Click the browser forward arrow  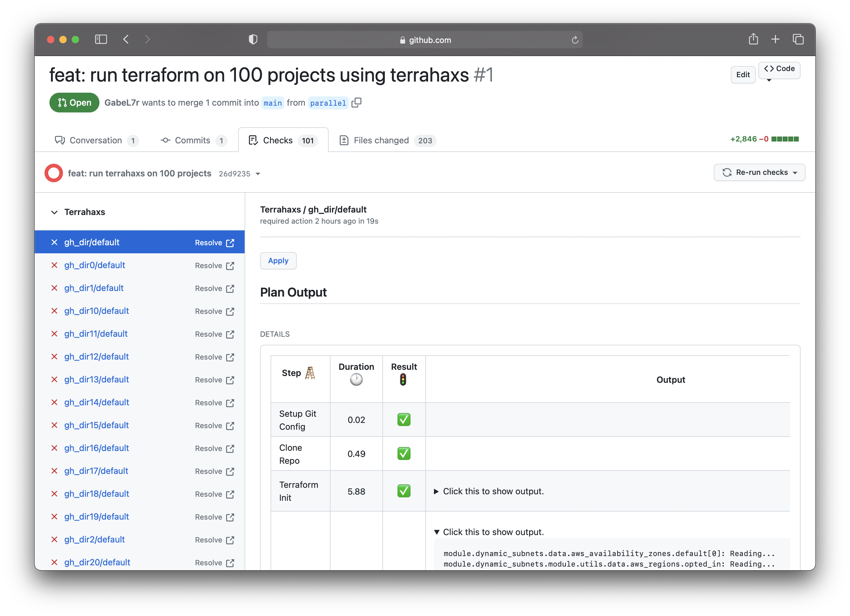click(147, 39)
